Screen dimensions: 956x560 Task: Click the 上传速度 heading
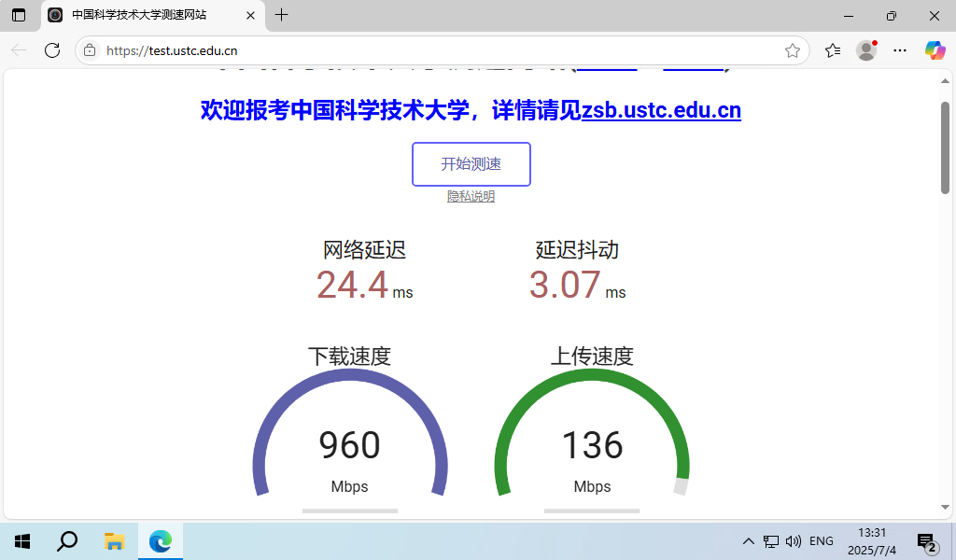(x=592, y=357)
